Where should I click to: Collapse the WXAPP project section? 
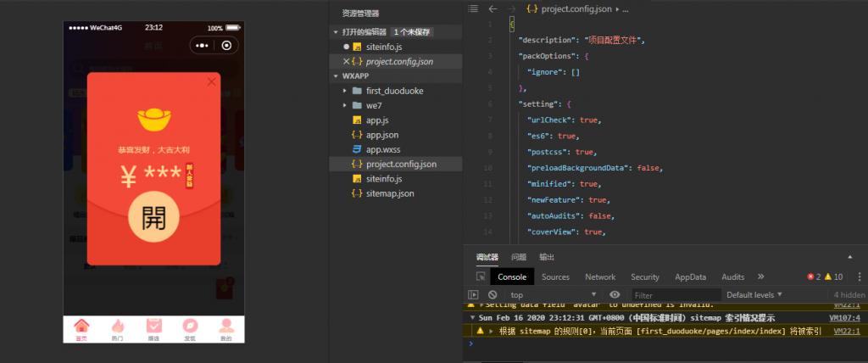[336, 76]
